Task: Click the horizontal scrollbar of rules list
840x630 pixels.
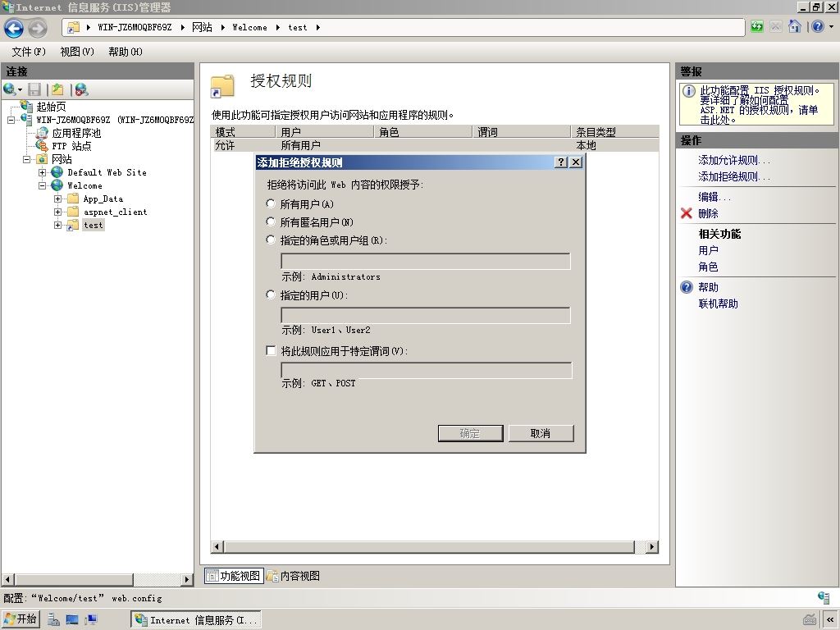Action: [x=428, y=547]
